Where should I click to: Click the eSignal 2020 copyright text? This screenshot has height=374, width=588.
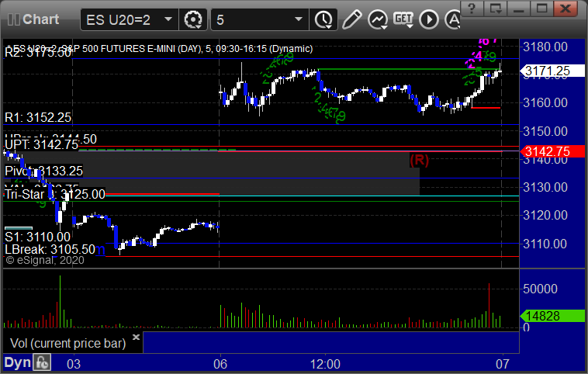point(45,260)
